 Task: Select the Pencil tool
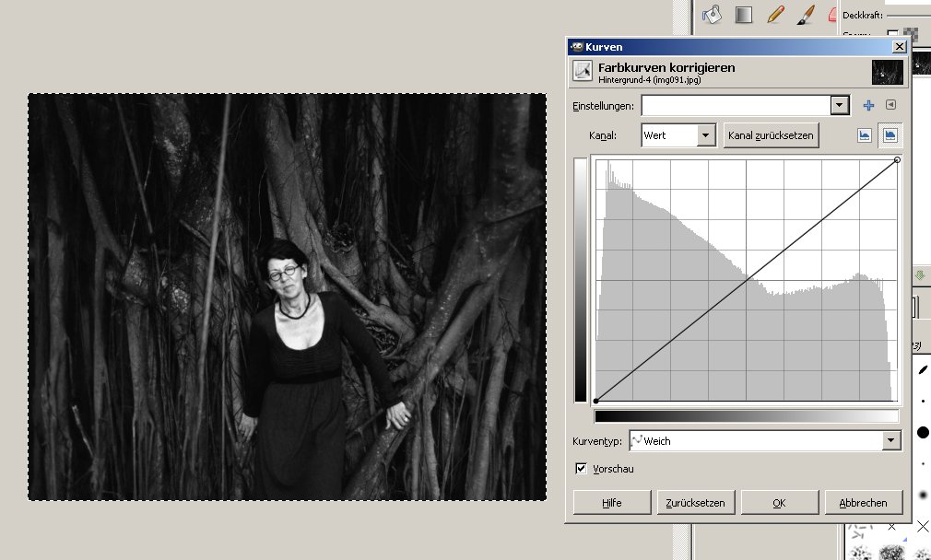click(774, 14)
